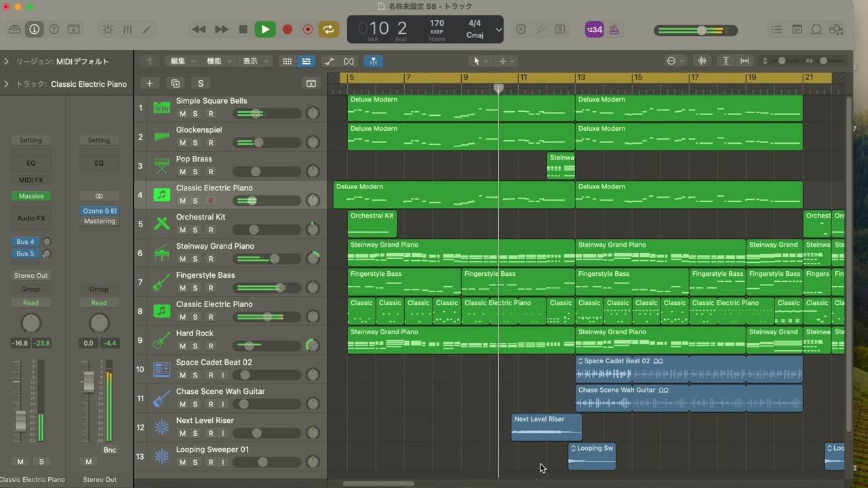
Task: Click the Next Level Riser track icon
Action: click(x=161, y=428)
